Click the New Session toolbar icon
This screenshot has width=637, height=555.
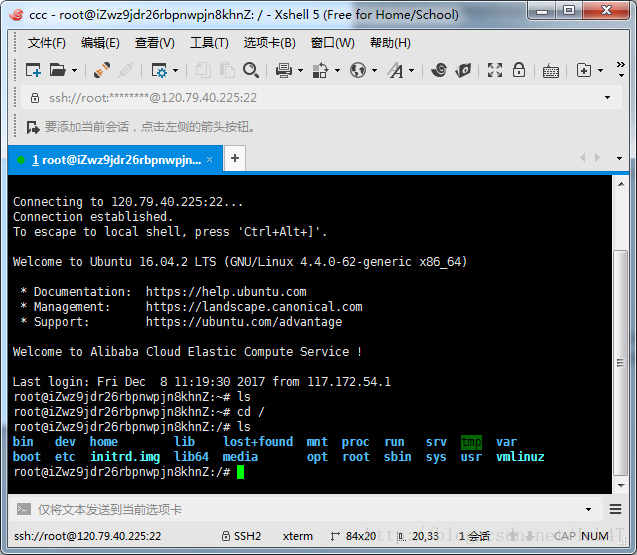[33, 70]
